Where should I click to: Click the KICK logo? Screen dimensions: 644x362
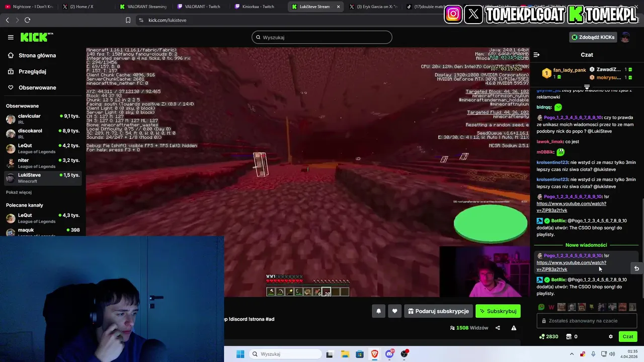pos(37,37)
